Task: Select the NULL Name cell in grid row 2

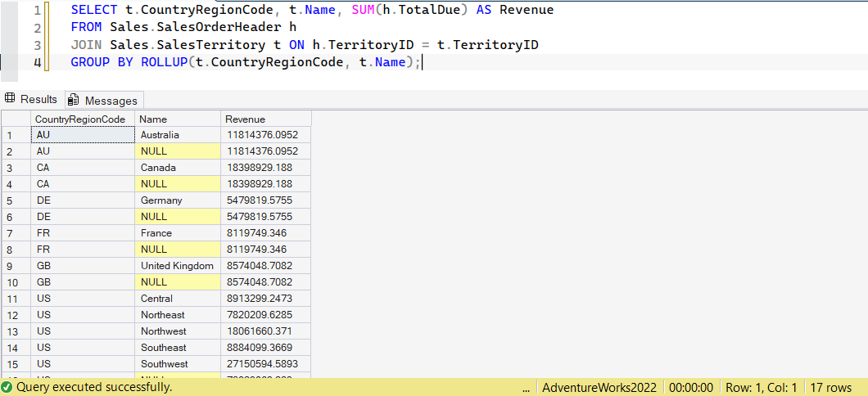Action: (178, 151)
